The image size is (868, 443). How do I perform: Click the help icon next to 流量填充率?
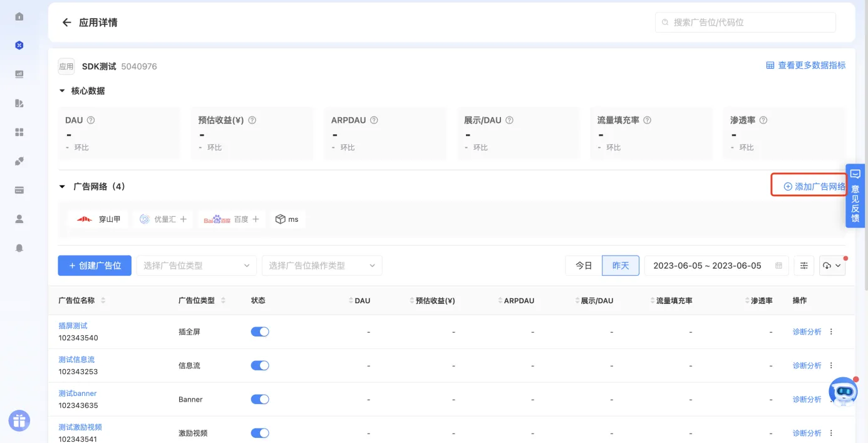[648, 120]
